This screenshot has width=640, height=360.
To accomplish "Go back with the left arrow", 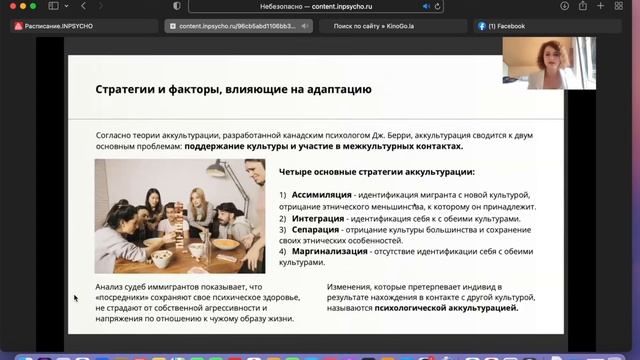I will click(x=83, y=6).
